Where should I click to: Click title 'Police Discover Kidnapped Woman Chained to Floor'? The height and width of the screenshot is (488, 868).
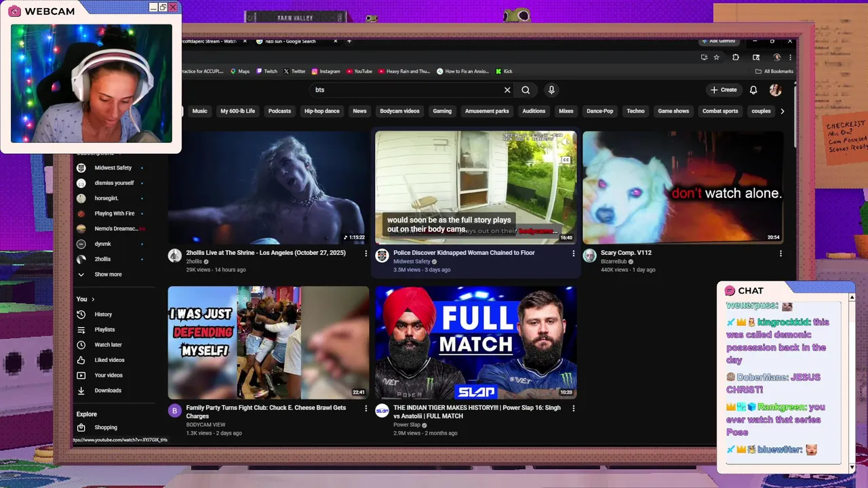coord(464,253)
